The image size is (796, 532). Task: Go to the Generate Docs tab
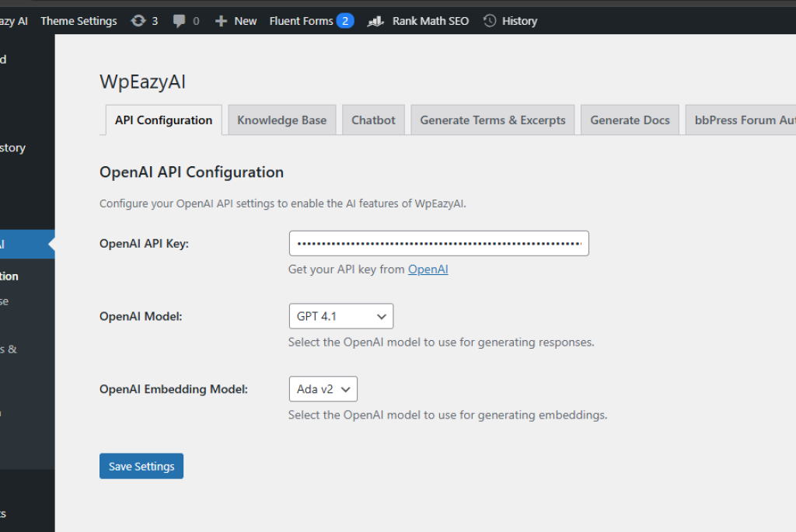click(630, 120)
